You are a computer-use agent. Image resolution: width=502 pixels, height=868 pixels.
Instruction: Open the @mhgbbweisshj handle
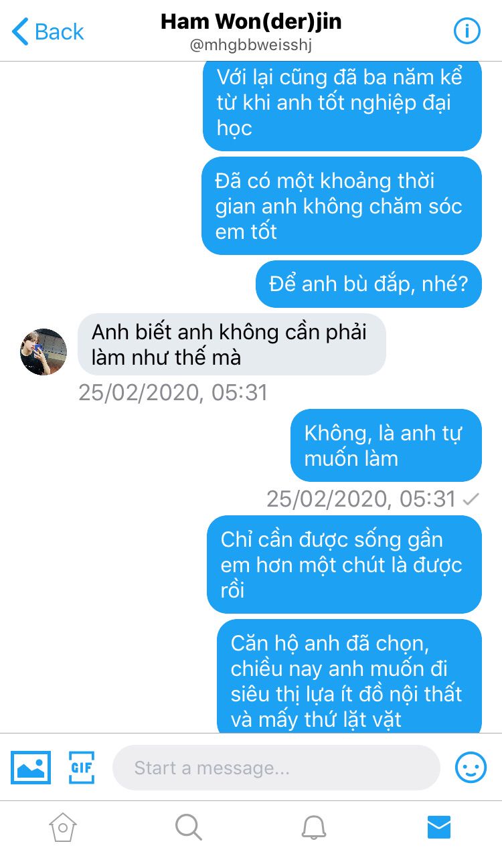[251, 46]
